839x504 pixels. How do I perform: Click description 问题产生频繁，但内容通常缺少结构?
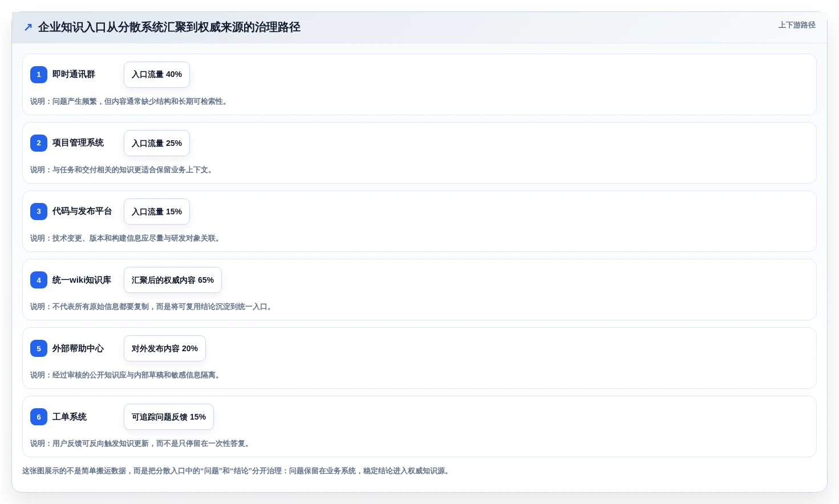[x=129, y=101]
